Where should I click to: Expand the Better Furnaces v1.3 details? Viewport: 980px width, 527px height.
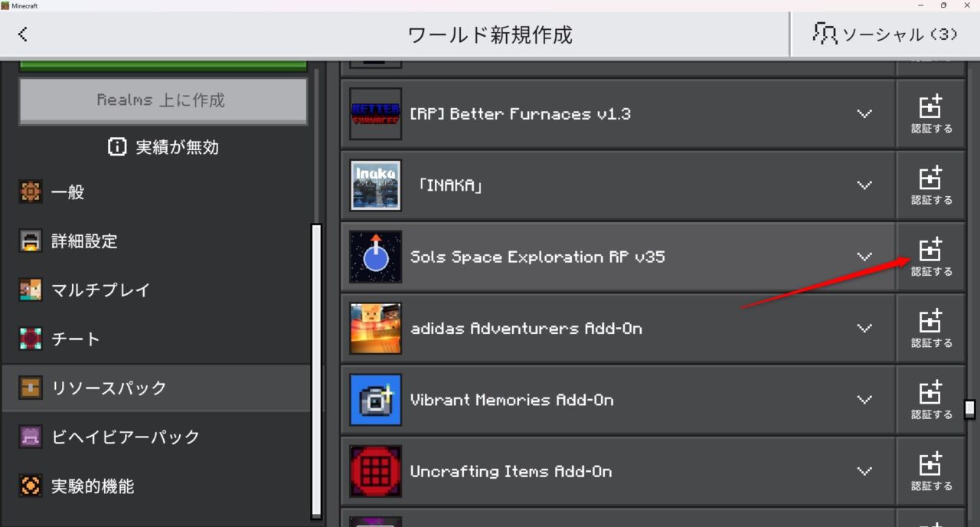(x=864, y=114)
